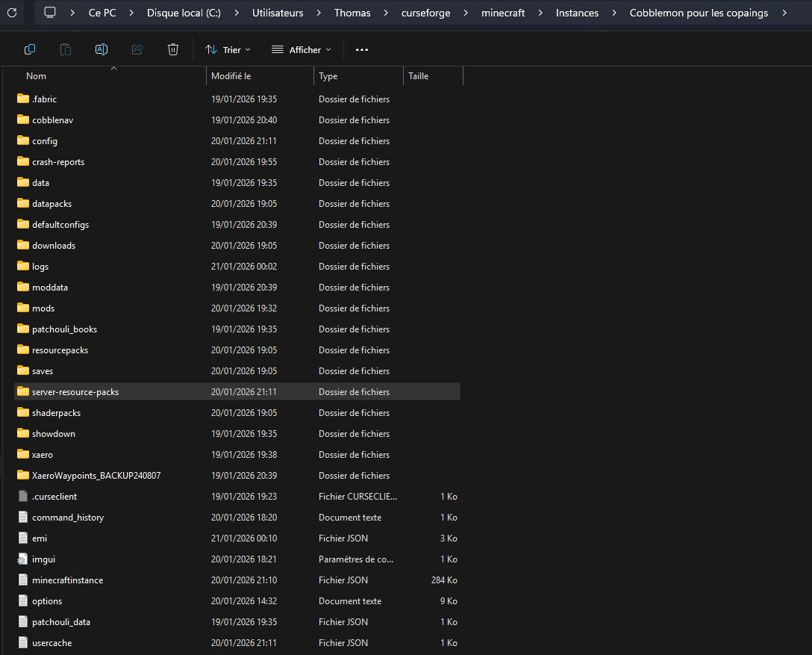
Task: Click the Delete trash icon
Action: [173, 49]
